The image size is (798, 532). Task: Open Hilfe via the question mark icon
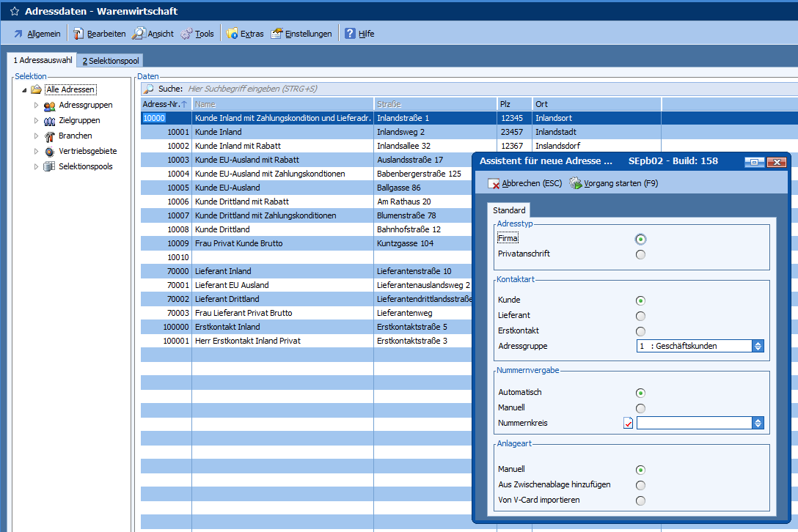point(350,34)
